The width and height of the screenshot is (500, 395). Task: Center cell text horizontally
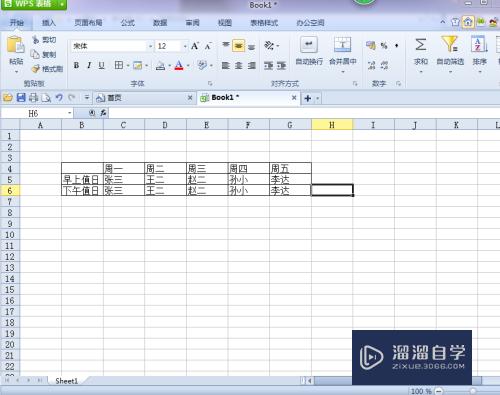(x=238, y=66)
